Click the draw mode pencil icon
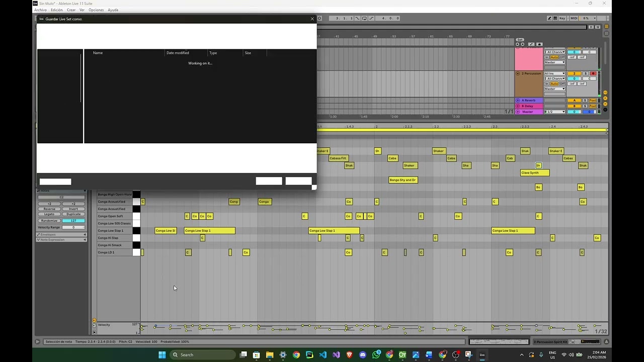The height and width of the screenshot is (362, 644). [549, 18]
